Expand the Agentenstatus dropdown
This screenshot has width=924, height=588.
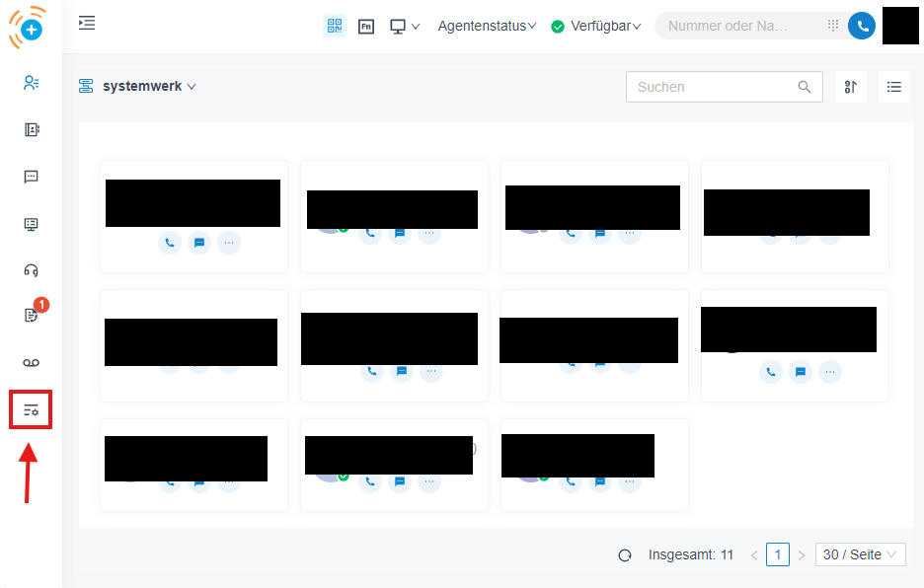pos(487,27)
